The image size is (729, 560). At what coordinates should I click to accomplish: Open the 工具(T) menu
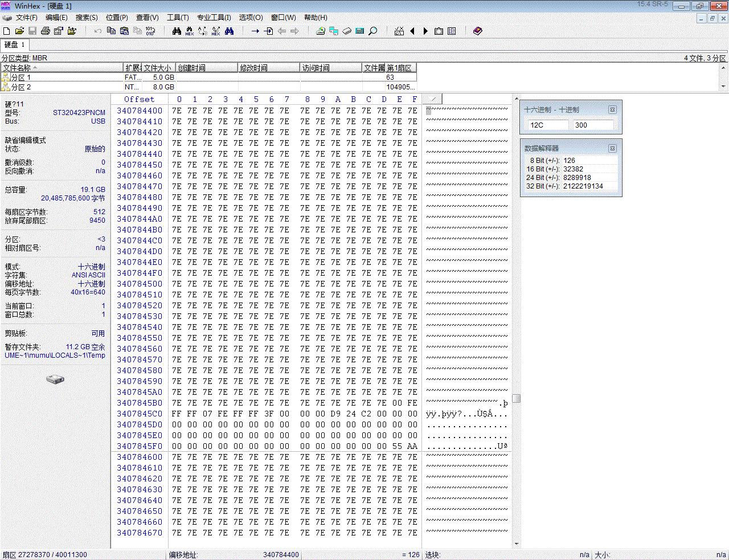tap(178, 18)
